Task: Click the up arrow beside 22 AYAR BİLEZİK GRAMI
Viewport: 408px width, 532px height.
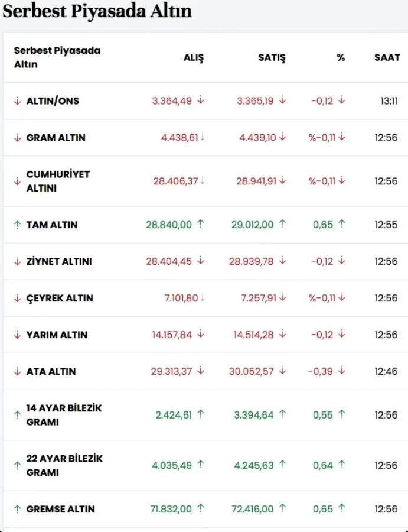Action: pos(17,465)
